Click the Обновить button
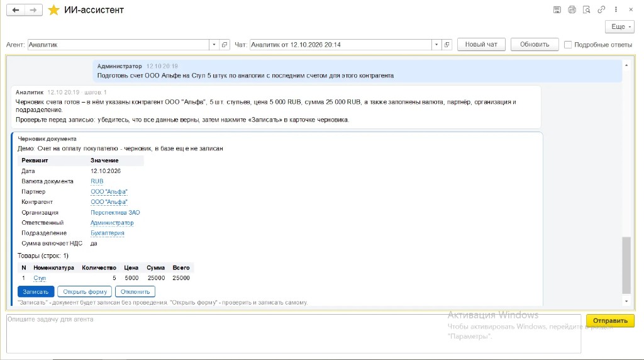 point(535,45)
